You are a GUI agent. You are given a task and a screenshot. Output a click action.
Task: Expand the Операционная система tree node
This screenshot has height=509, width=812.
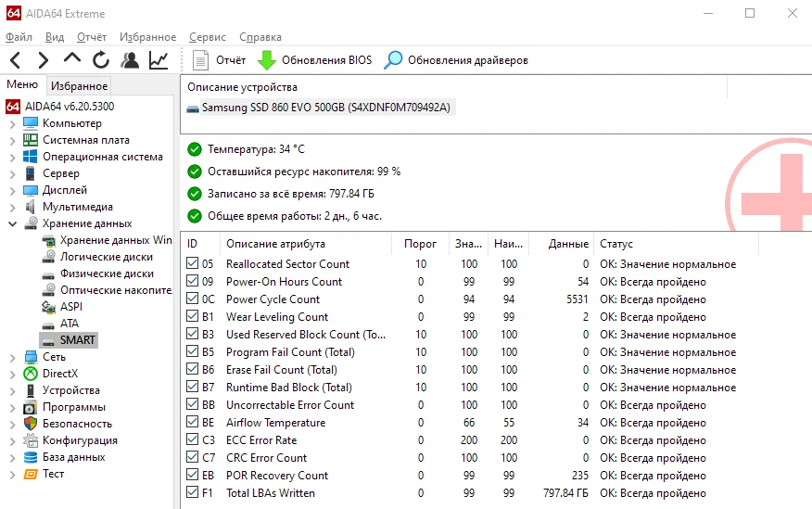coord(13,158)
